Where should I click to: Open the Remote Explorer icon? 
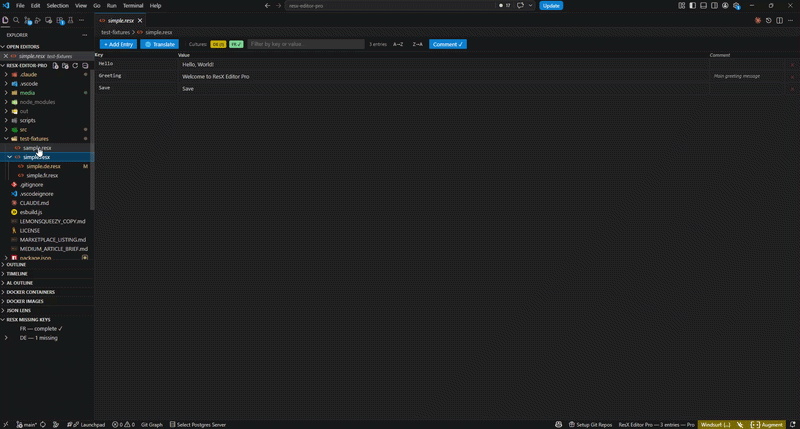pyautogui.click(x=48, y=20)
